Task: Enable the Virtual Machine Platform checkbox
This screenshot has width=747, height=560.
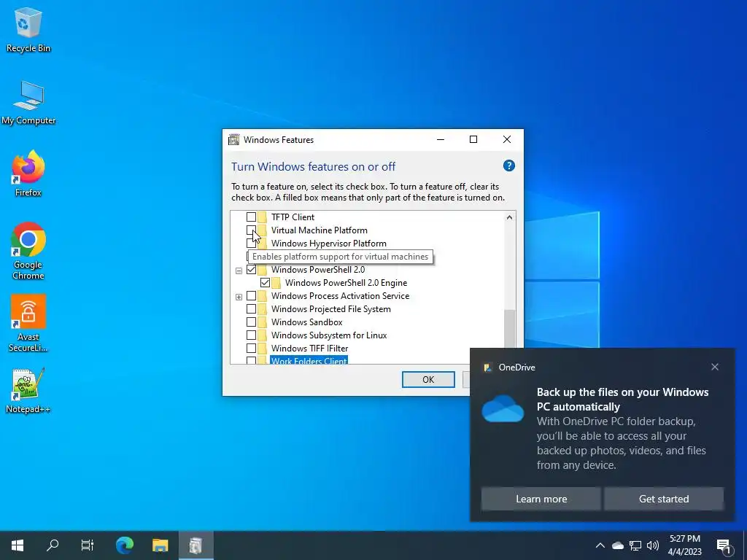Action: tap(251, 230)
